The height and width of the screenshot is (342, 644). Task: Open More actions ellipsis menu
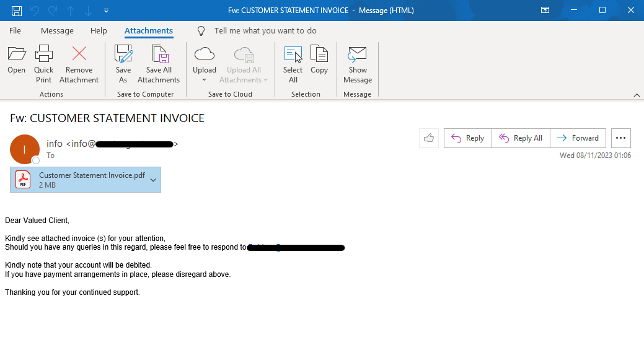click(x=621, y=138)
